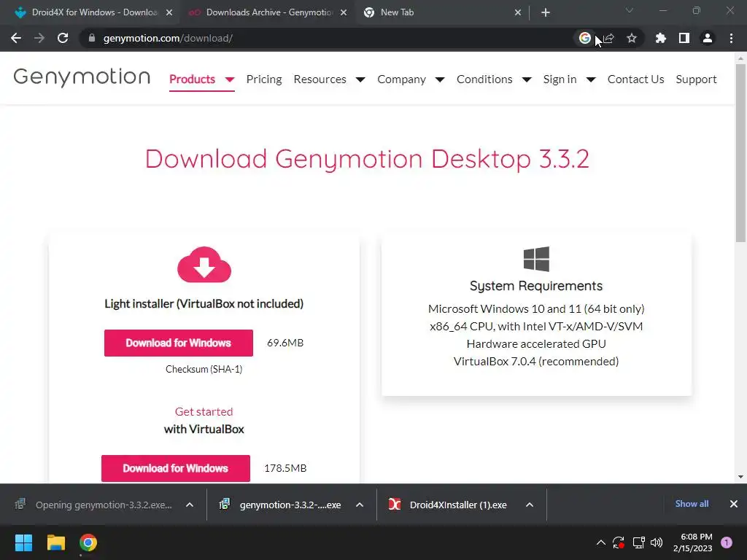The image size is (747, 560).
Task: Click the Windows logo above System Requirements
Action: pos(536,259)
